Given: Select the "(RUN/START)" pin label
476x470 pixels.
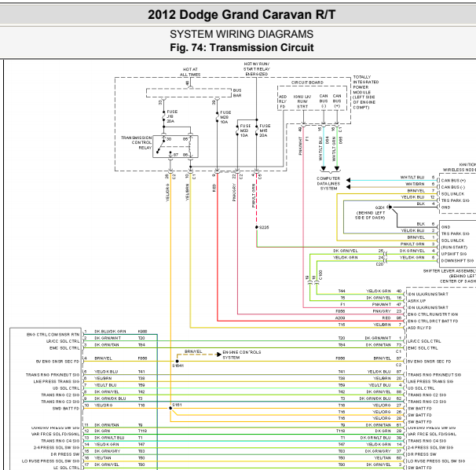Looking at the screenshot, I should [x=454, y=248].
